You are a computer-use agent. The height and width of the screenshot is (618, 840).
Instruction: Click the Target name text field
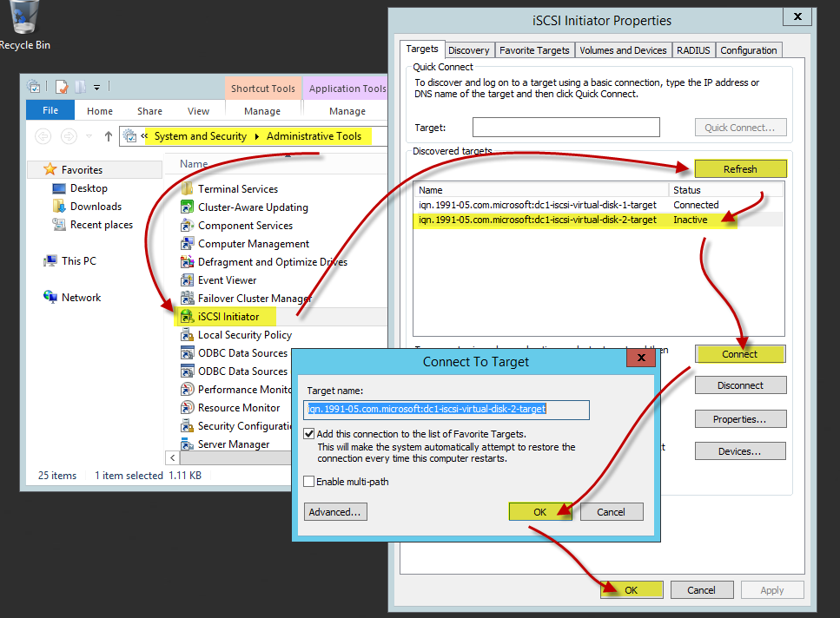tap(446, 410)
